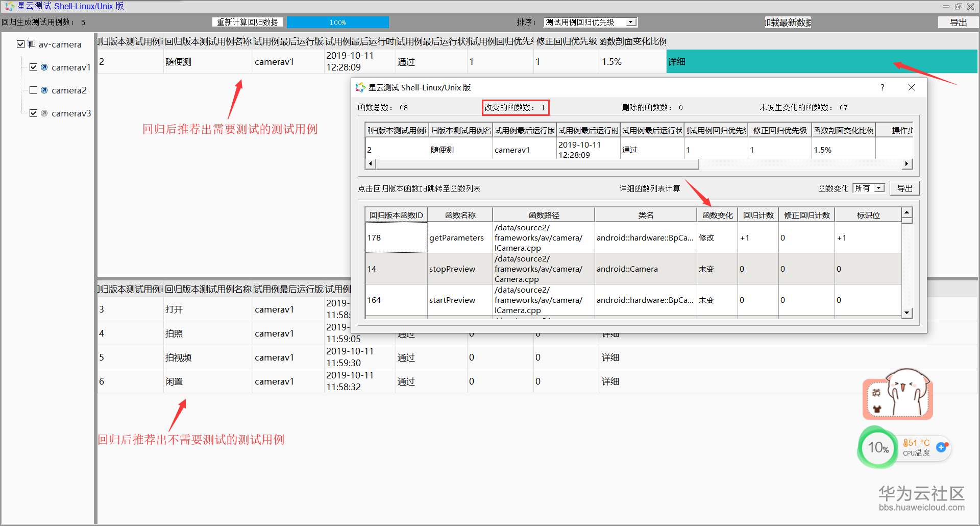980x526 pixels.
Task: Click the 随便测 cell in the main top table
Action: tap(208, 61)
